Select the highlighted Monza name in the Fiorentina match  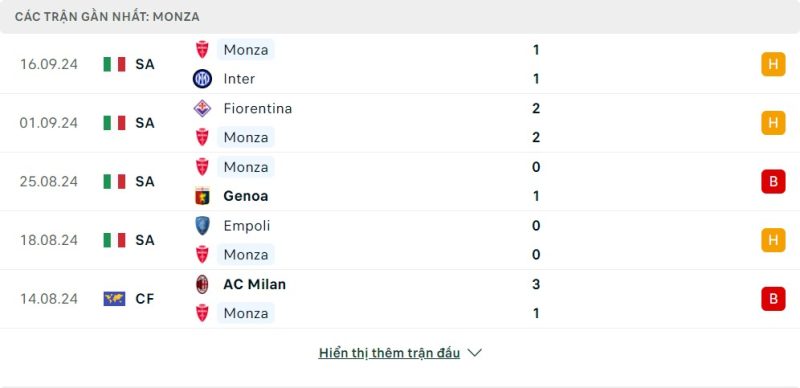tap(246, 137)
